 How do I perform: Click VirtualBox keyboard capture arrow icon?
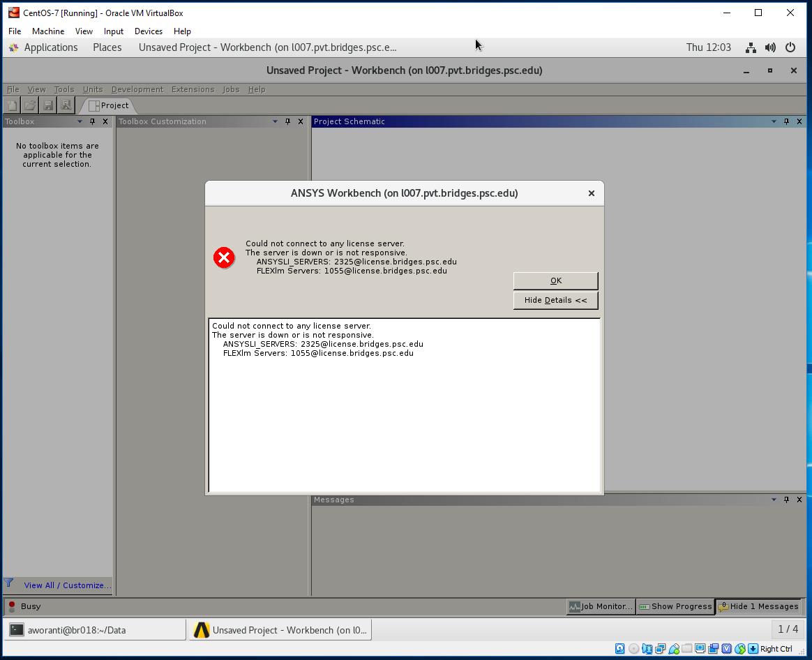753,649
